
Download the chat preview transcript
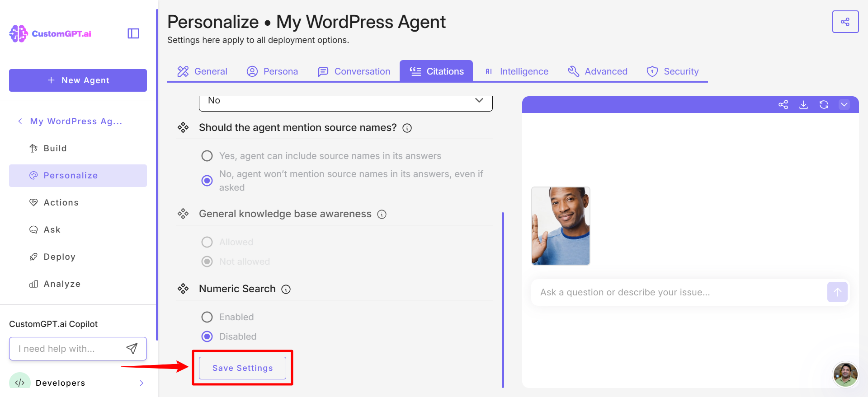point(803,105)
